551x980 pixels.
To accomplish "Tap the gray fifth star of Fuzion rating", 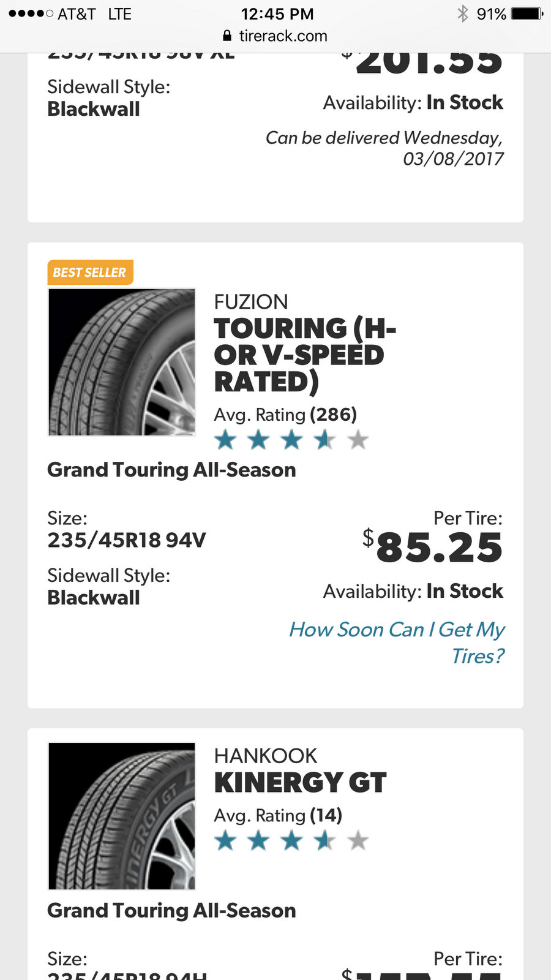I will [358, 439].
